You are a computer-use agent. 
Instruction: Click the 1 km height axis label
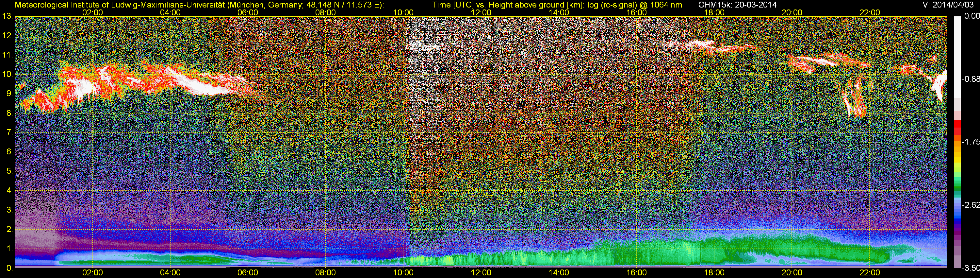9,249
